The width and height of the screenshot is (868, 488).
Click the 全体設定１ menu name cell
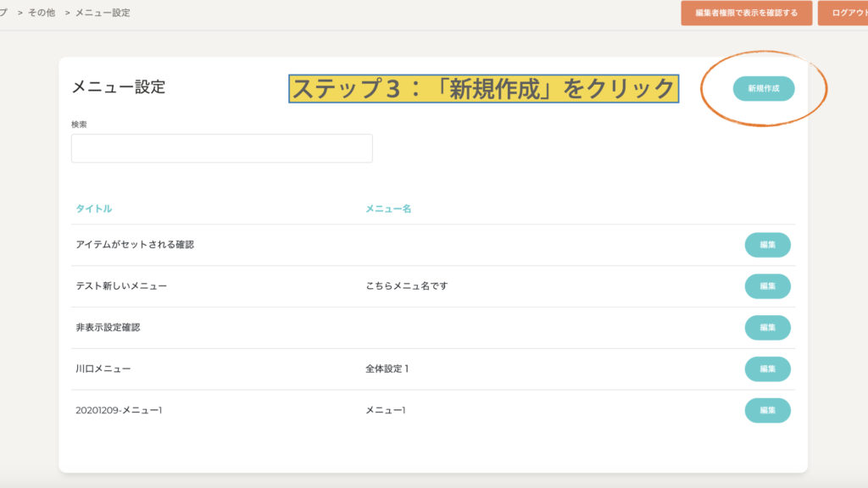coord(387,369)
